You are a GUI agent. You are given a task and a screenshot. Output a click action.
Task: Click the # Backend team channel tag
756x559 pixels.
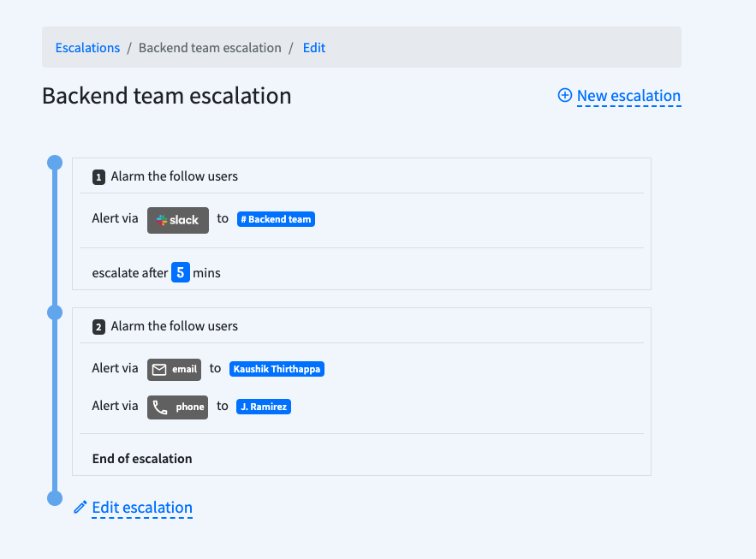click(276, 219)
